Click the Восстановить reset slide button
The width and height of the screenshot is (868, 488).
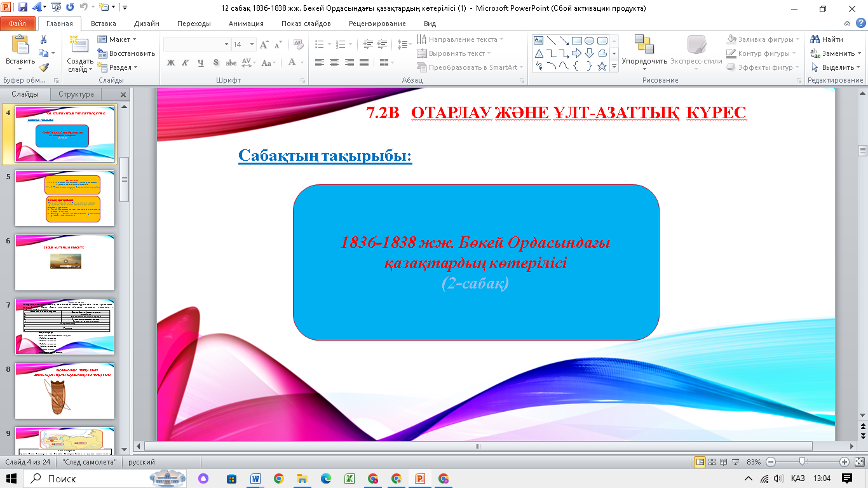[x=126, y=53]
